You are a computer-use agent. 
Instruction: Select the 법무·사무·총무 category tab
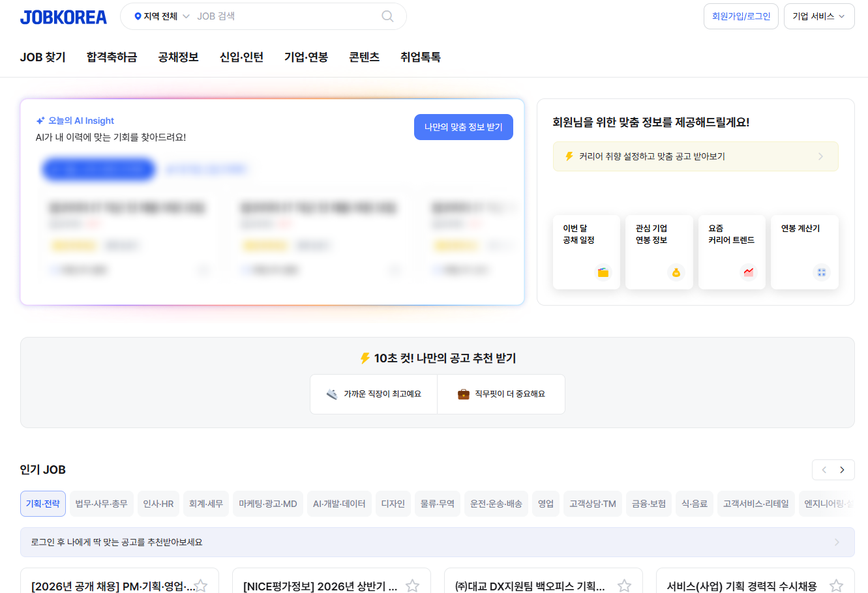pyautogui.click(x=101, y=504)
